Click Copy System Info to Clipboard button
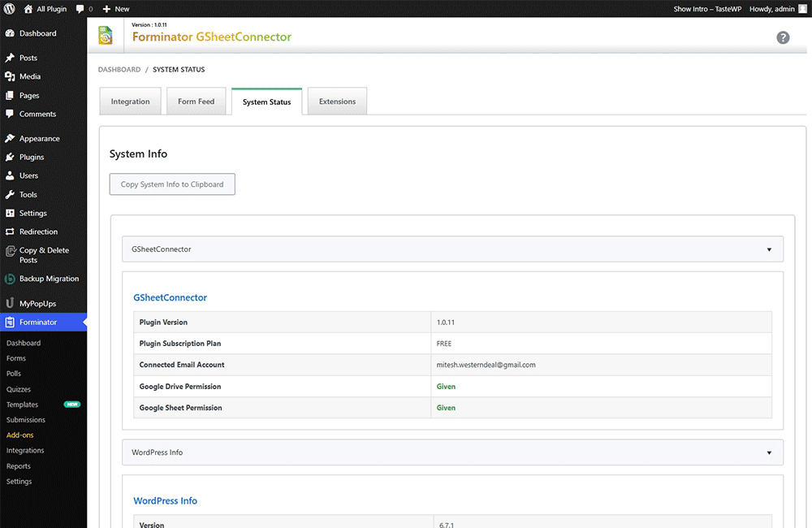The image size is (812, 528). [x=172, y=184]
